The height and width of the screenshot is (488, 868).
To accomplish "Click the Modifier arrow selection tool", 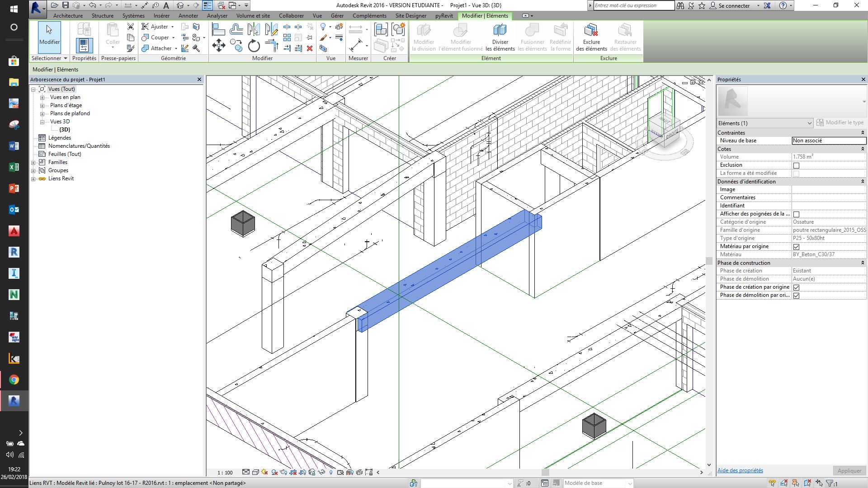I will (x=49, y=35).
